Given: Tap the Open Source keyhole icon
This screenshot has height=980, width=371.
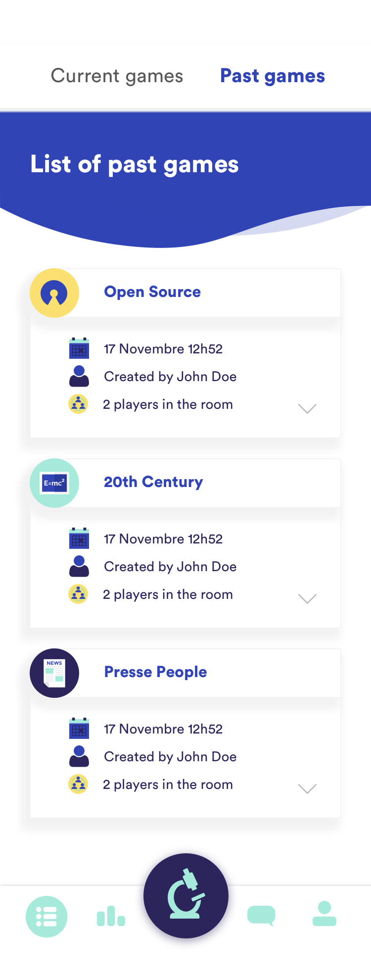Looking at the screenshot, I should pos(54,293).
